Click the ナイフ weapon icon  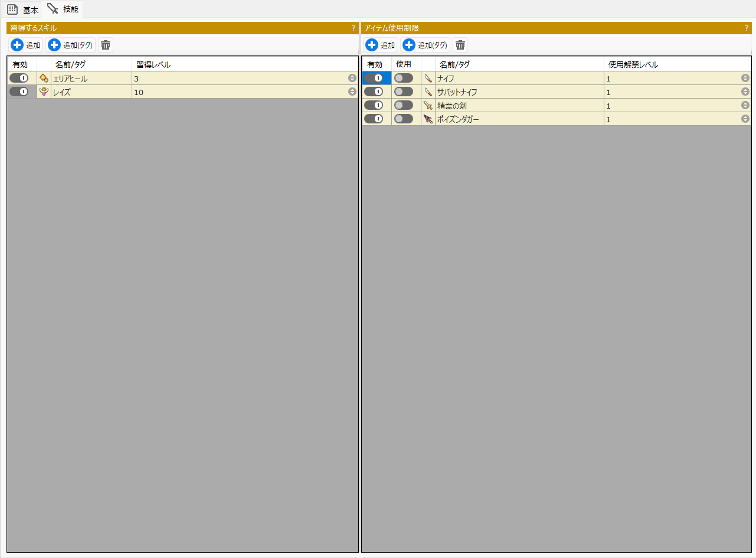coord(428,79)
